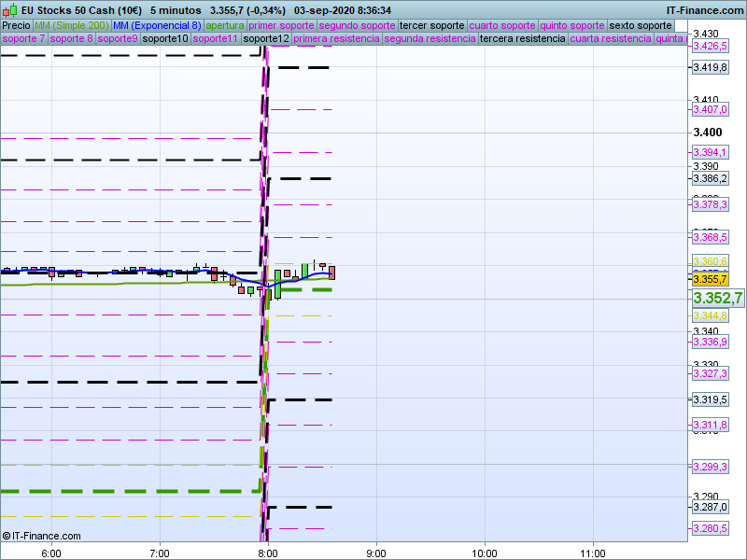
Task: Click the 3.355,7 current price tag
Action: tap(710, 279)
